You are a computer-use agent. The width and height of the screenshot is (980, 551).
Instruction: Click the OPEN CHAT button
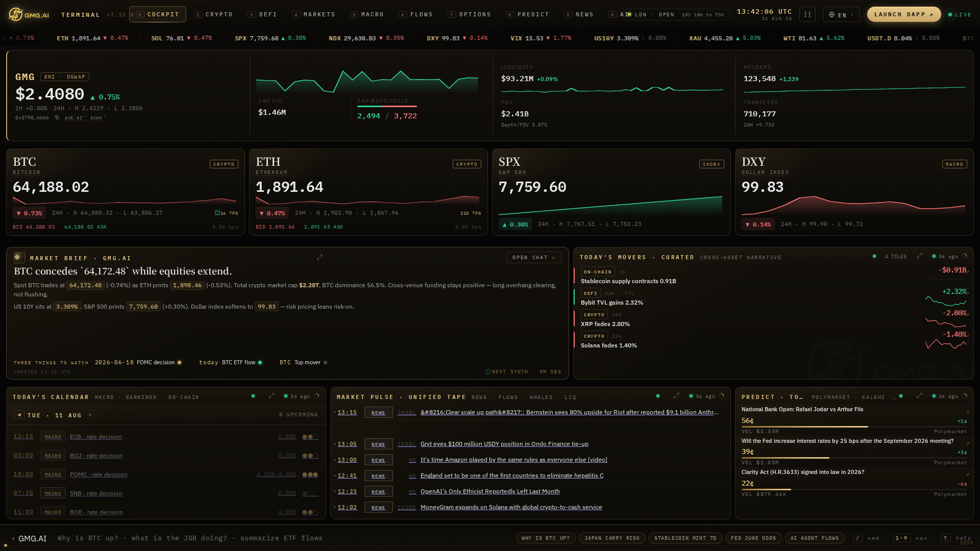(x=534, y=258)
